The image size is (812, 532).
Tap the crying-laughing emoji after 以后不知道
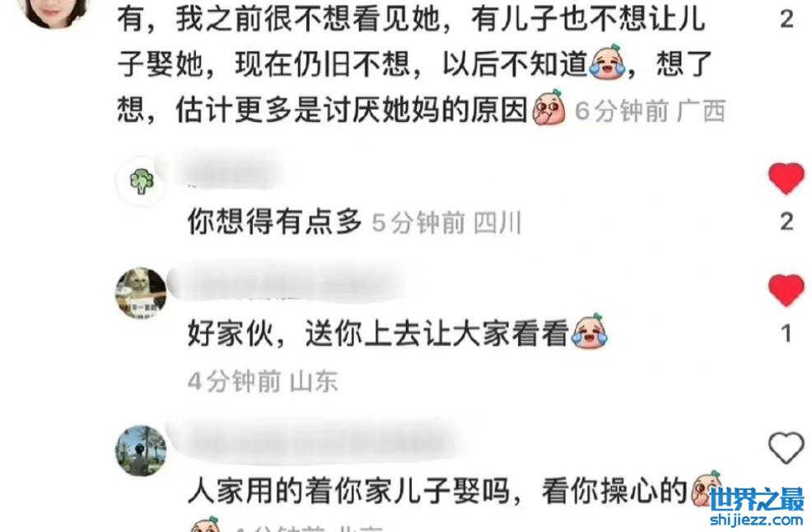pyautogui.click(x=608, y=63)
